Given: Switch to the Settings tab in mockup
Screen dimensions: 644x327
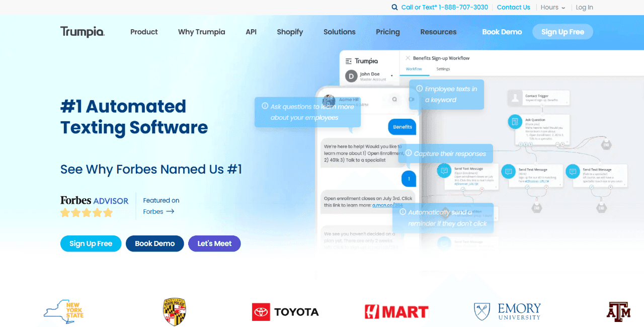Looking at the screenshot, I should [443, 69].
